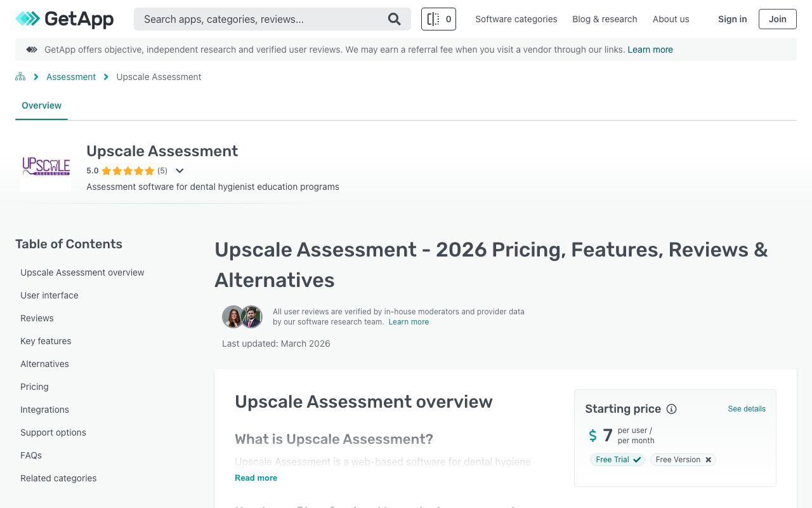Screen dimensions: 812x508
Task: Open Learn more in disclosure banner
Action: (x=650, y=50)
